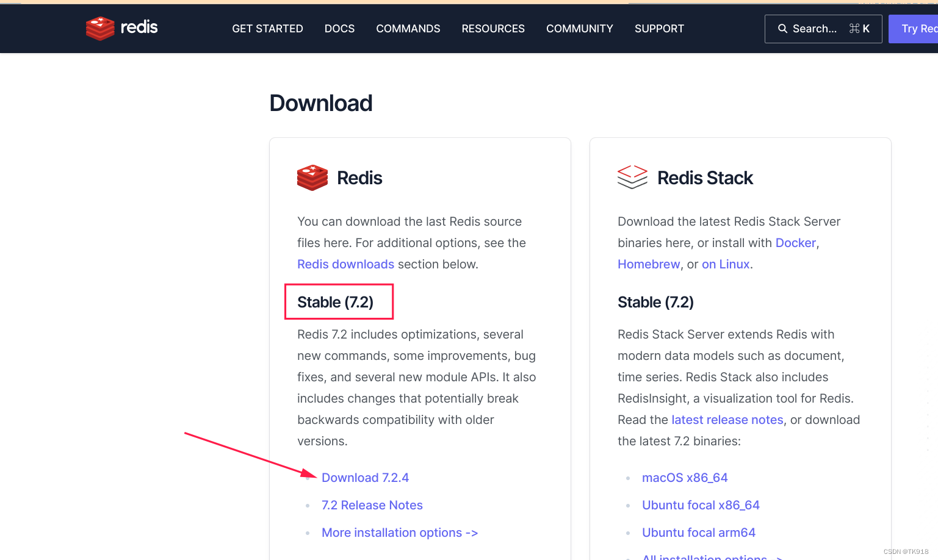The width and height of the screenshot is (938, 560).
Task: Click the Redis card title text
Action: [359, 178]
